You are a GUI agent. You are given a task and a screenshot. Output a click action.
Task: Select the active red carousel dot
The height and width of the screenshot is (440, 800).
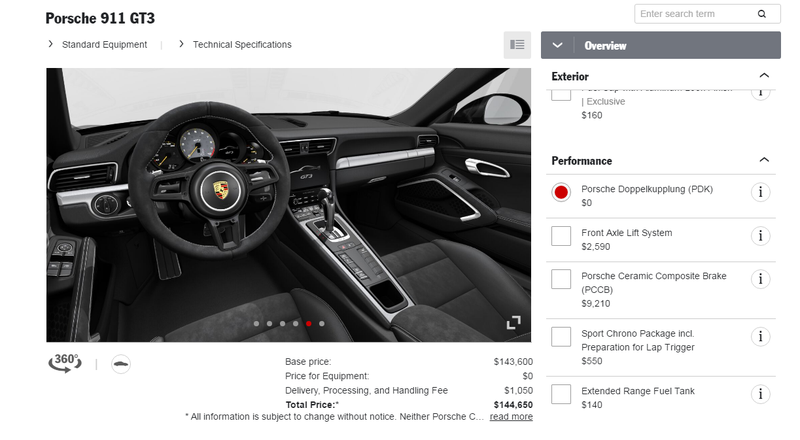point(309,323)
